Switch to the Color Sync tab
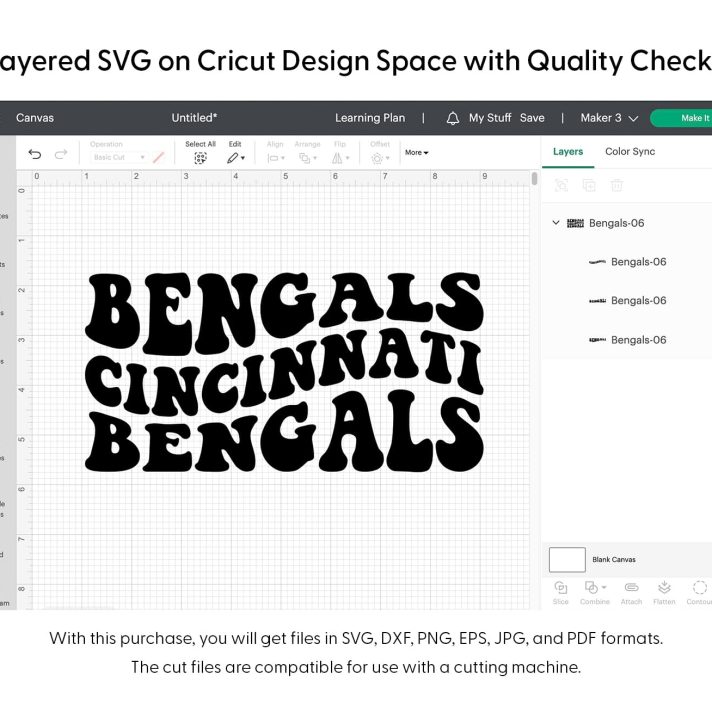This screenshot has height=712, width=712. click(x=630, y=152)
